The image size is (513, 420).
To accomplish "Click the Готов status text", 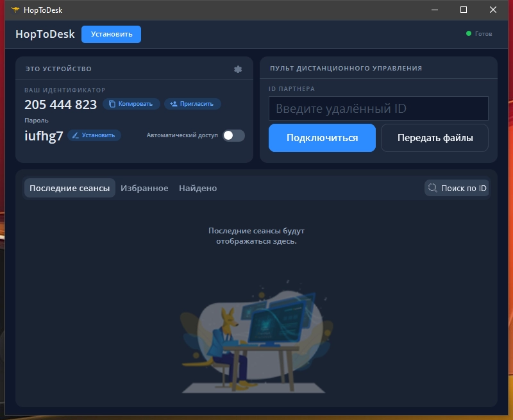I will pyautogui.click(x=484, y=34).
